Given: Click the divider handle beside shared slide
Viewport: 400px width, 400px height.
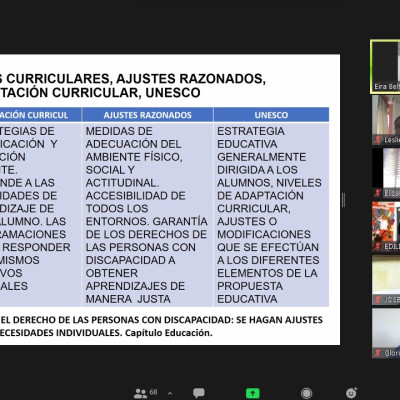Looking at the screenshot, I should coord(343,200).
